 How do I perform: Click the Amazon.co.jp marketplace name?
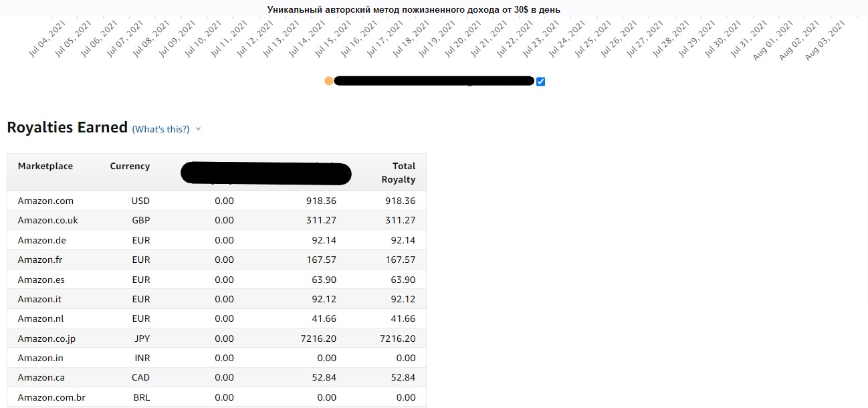point(47,338)
